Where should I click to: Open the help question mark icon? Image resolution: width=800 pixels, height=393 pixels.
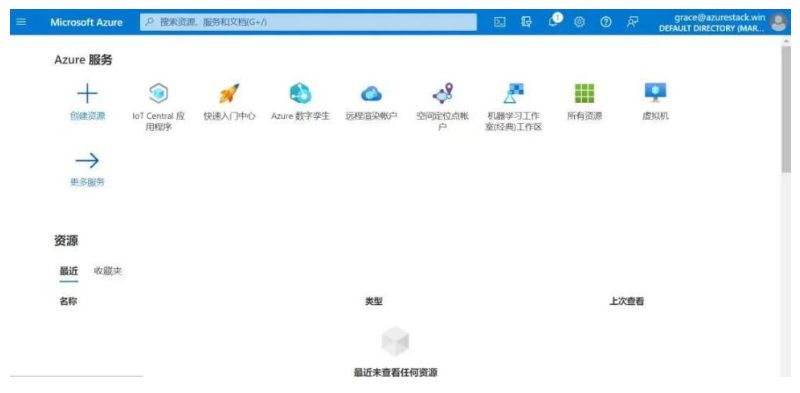pyautogui.click(x=606, y=22)
